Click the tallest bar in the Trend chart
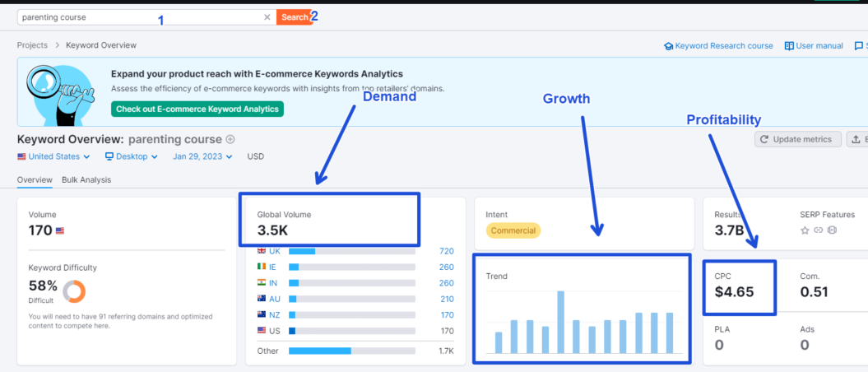 tap(560, 322)
